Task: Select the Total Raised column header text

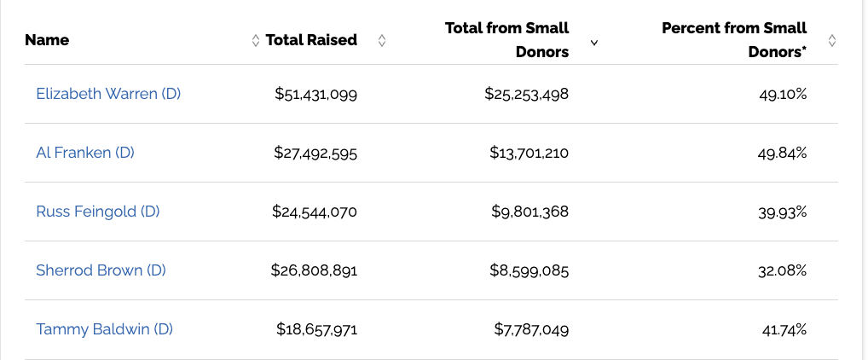Action: tap(311, 40)
